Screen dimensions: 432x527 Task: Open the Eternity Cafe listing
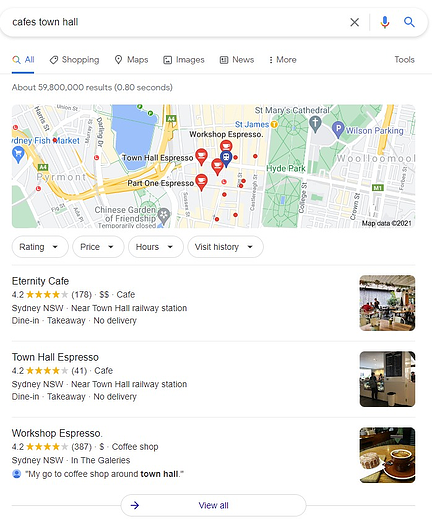(x=40, y=281)
